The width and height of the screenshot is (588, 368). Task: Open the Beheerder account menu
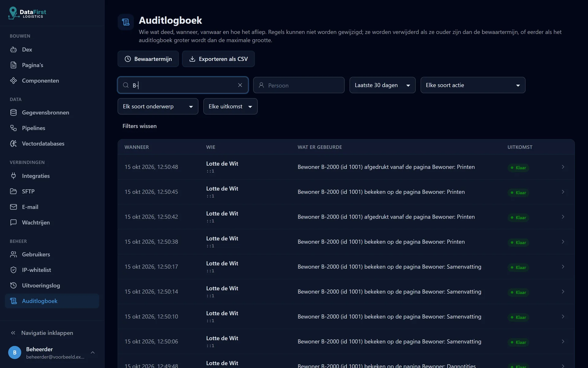(52, 353)
